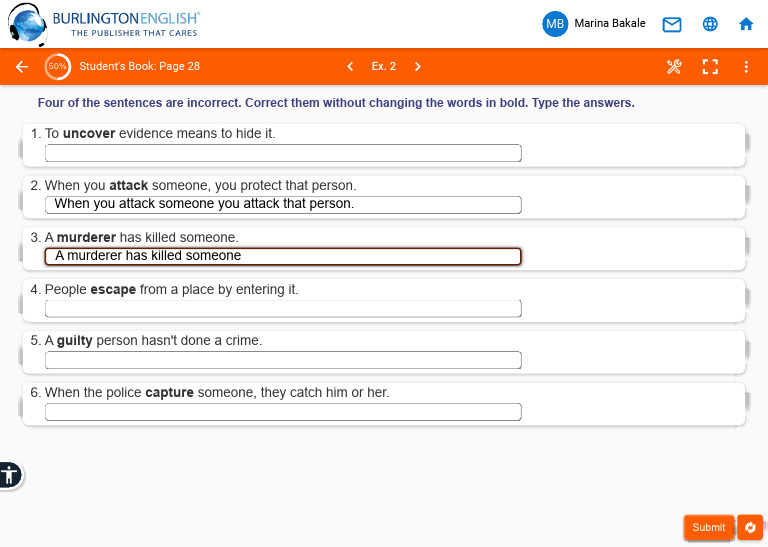The width and height of the screenshot is (768, 547).
Task: Open the tools wrench icon
Action: 674,67
